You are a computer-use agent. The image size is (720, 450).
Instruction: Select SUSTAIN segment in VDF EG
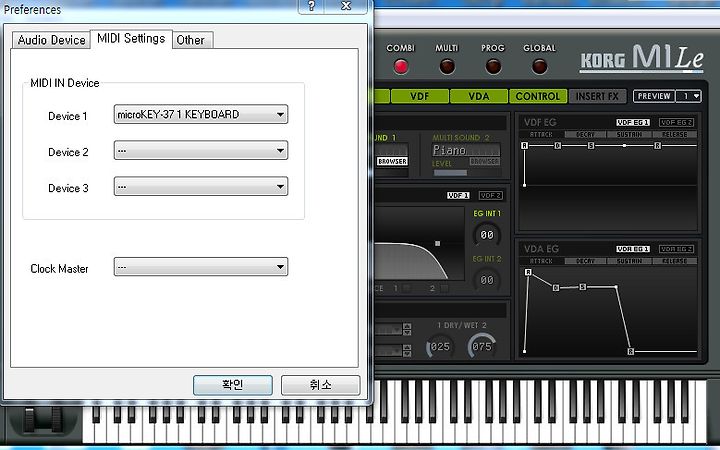tap(629, 135)
